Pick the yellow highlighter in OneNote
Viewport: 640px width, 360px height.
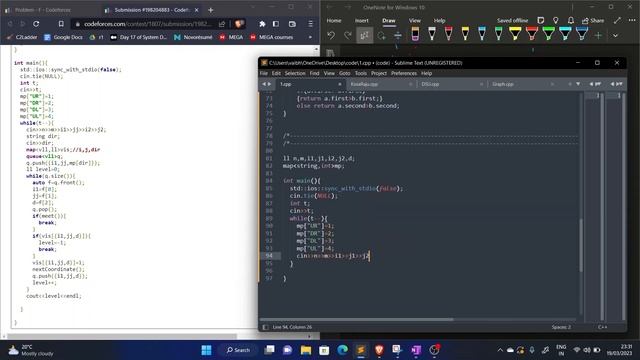point(515,34)
